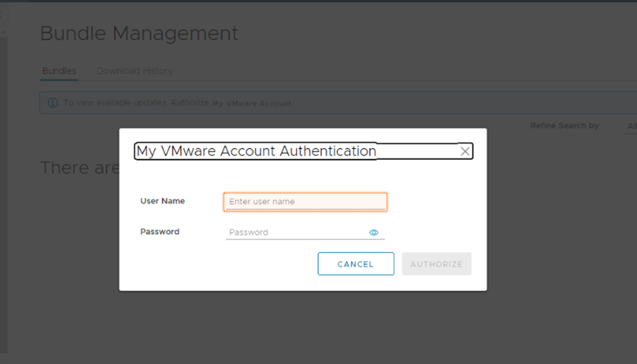Click the AUTHORIZE button
Screen dimensions: 637x364
(x=437, y=264)
